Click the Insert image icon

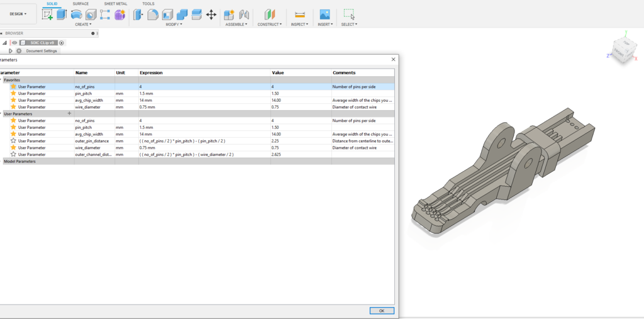325,14
